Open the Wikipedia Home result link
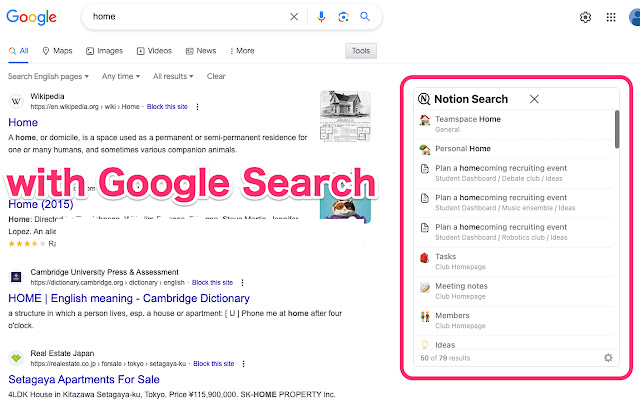This screenshot has height=400, width=640. point(23,122)
